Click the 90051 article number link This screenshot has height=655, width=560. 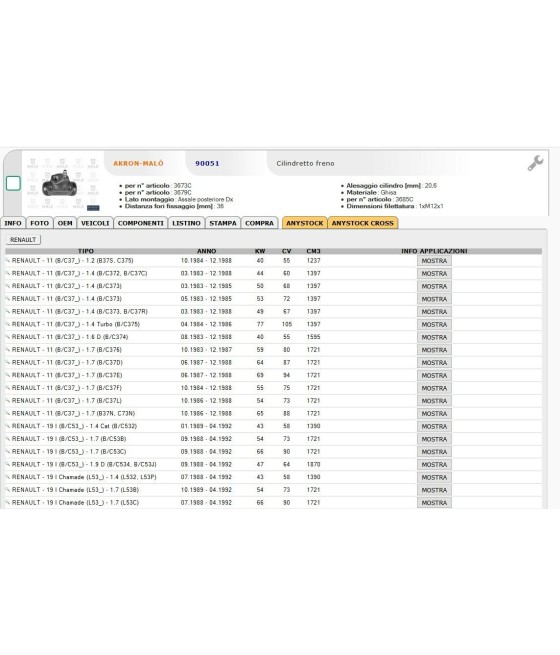207,163
